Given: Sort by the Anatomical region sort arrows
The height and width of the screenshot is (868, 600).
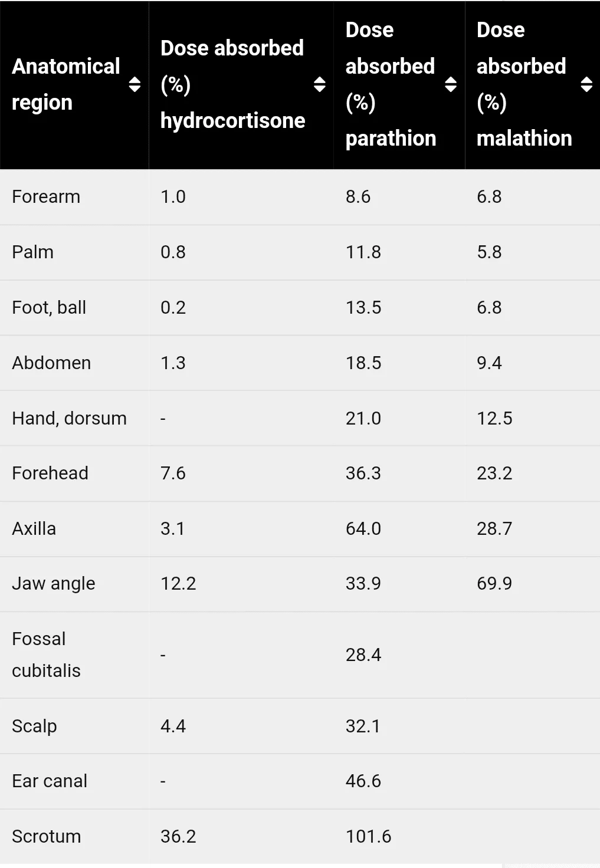Looking at the screenshot, I should coord(135,84).
